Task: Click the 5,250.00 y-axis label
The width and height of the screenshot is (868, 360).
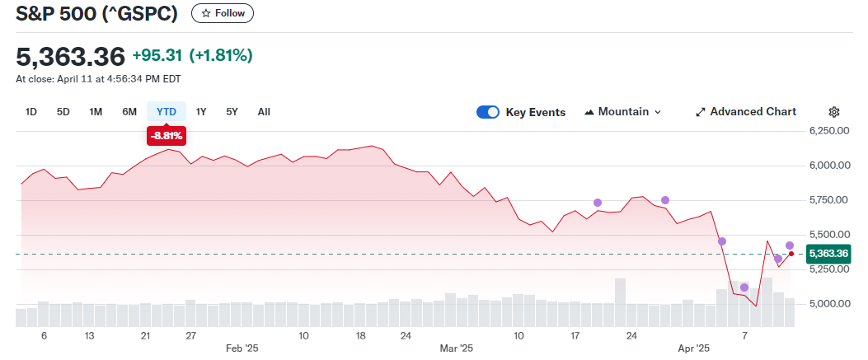Action: 828,269
